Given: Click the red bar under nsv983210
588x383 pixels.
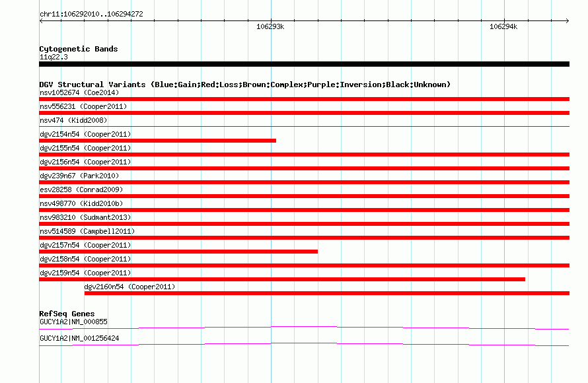Looking at the screenshot, I should [x=304, y=224].
